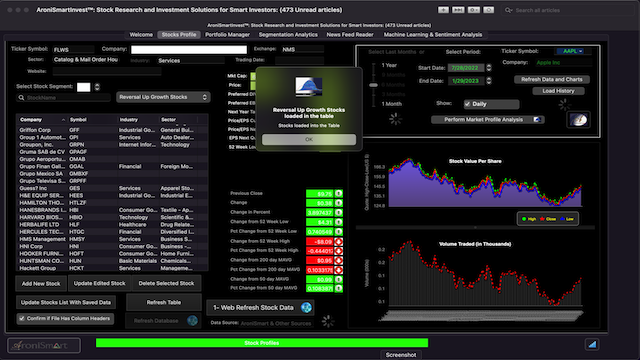640x360 pixels.
Task: Click the Start Date stepper arrows
Action: click(x=489, y=68)
